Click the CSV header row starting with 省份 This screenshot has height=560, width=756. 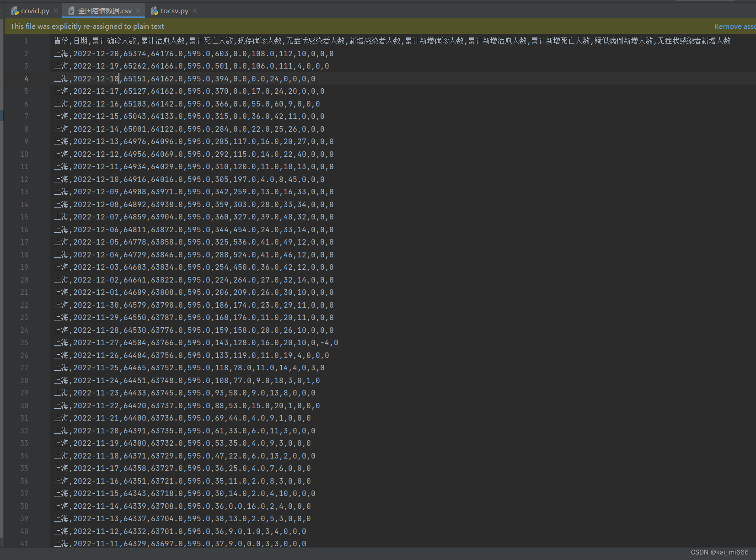[392, 41]
